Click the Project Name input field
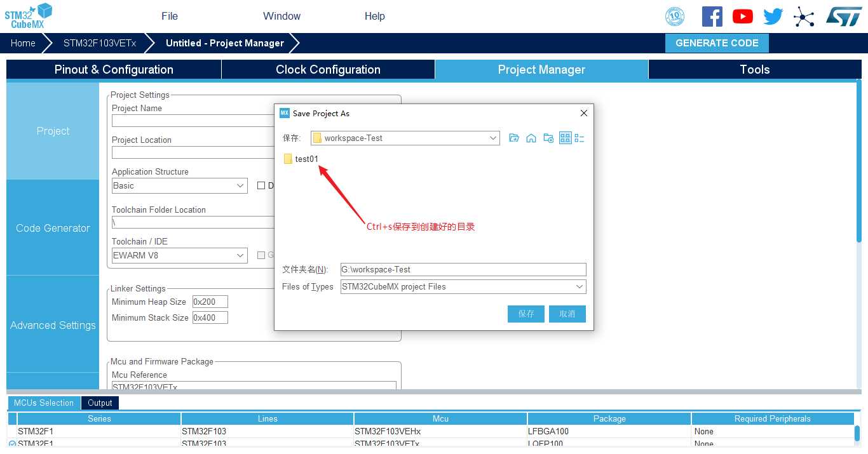This screenshot has width=868, height=454. point(193,121)
